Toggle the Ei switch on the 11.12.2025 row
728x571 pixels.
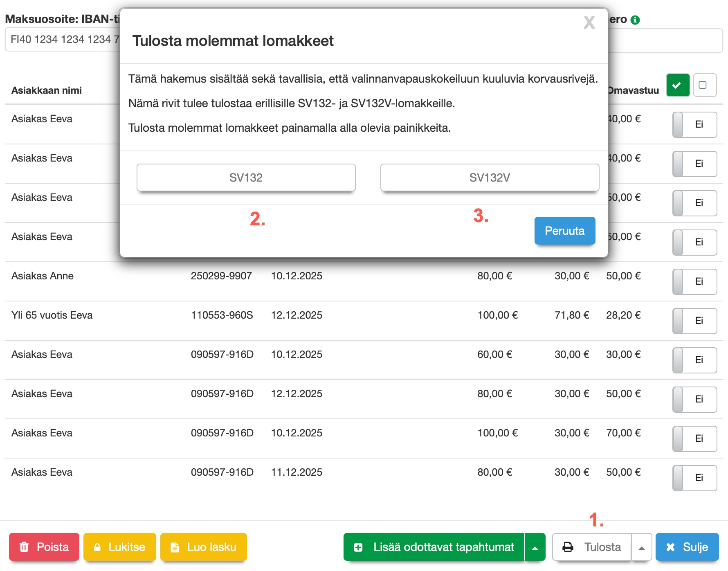(694, 478)
